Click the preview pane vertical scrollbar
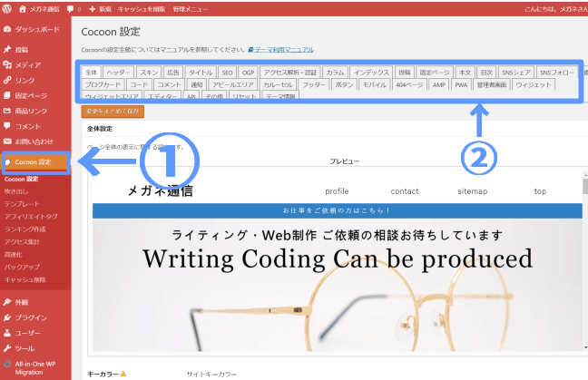The height and width of the screenshot is (380, 588). [585, 261]
